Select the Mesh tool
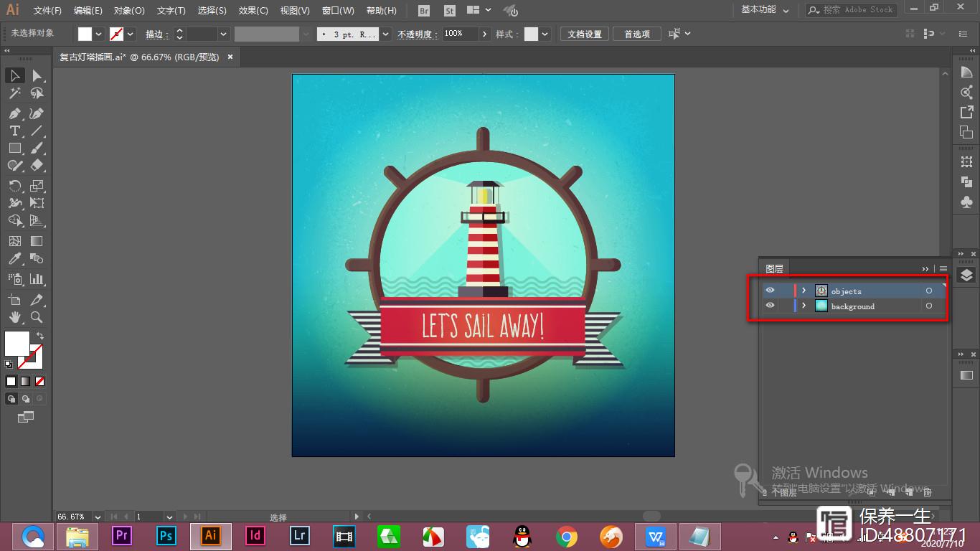This screenshot has width=980, height=551. pos(14,241)
